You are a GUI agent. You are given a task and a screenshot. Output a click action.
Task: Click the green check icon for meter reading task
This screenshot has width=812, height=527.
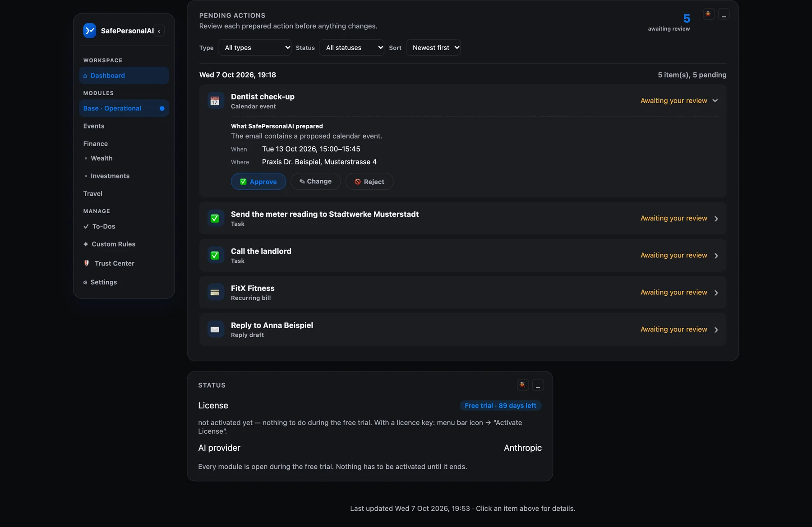click(x=215, y=219)
